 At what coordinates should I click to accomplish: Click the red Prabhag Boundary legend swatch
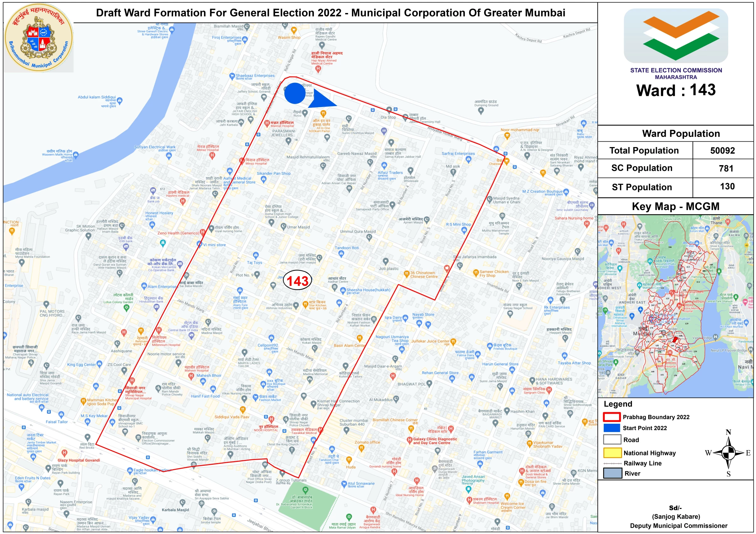[x=612, y=417]
